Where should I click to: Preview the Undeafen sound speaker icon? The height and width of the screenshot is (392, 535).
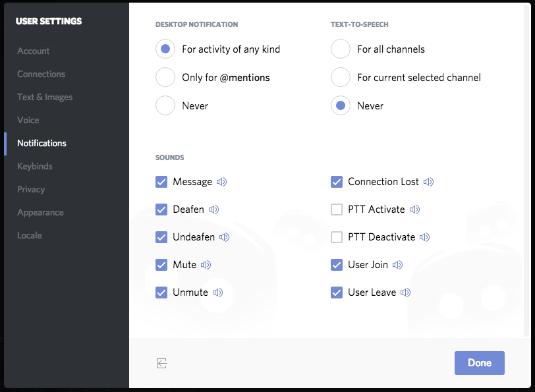[225, 237]
